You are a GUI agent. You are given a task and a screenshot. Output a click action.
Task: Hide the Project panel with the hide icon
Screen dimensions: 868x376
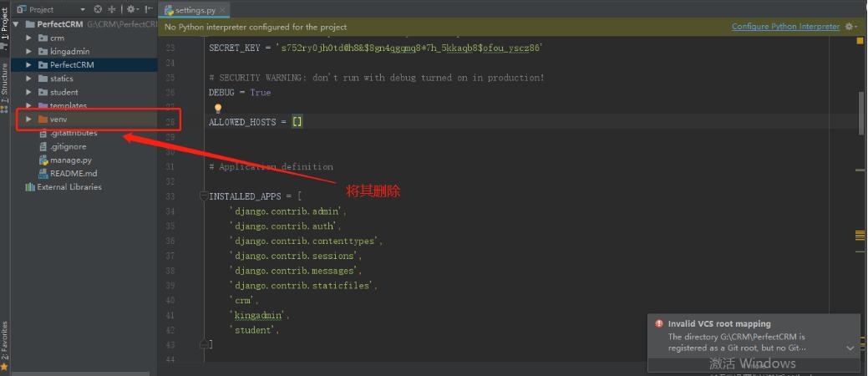(x=149, y=9)
